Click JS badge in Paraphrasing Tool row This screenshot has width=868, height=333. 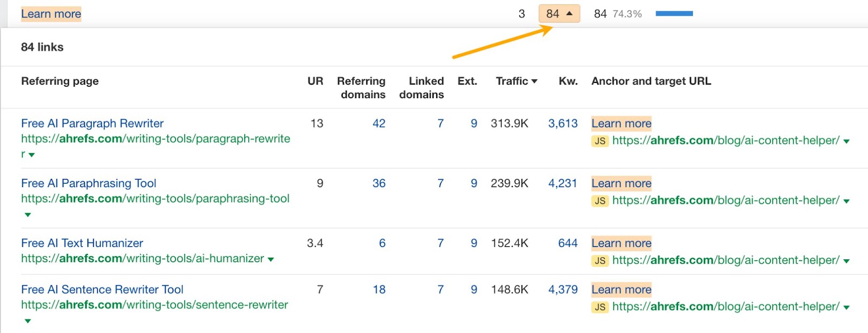click(599, 201)
